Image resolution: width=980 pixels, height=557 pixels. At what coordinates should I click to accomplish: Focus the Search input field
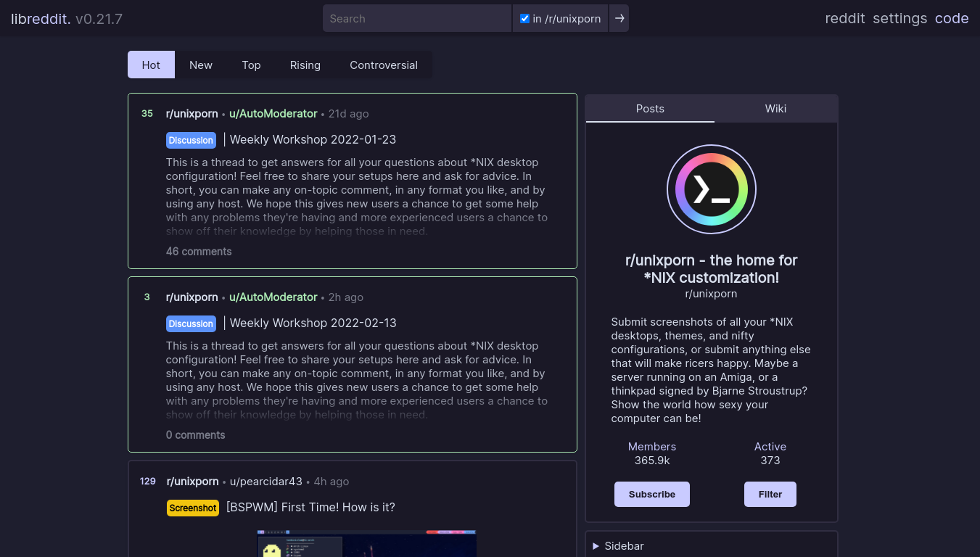tap(417, 18)
